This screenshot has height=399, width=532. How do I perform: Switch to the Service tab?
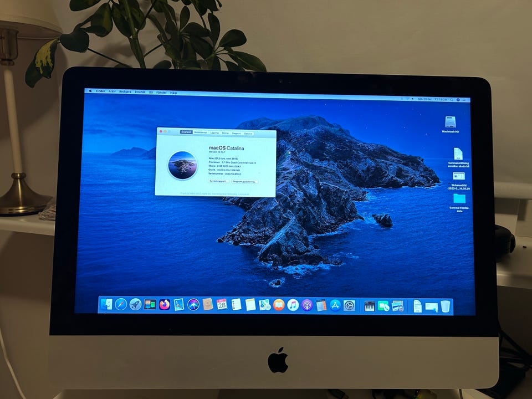[248, 134]
